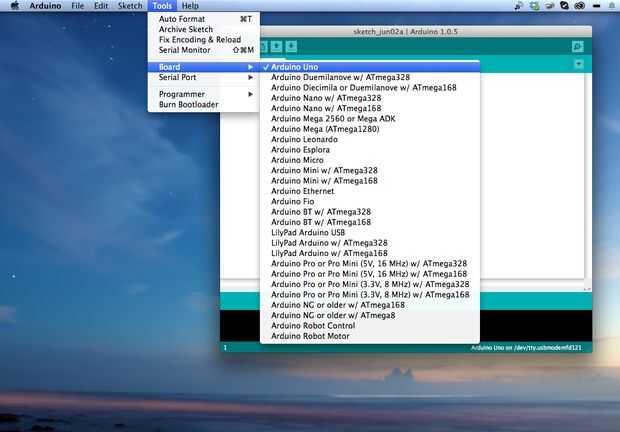The image size is (620, 432).
Task: Select Arduino Leonardo board
Action: (x=370, y=140)
